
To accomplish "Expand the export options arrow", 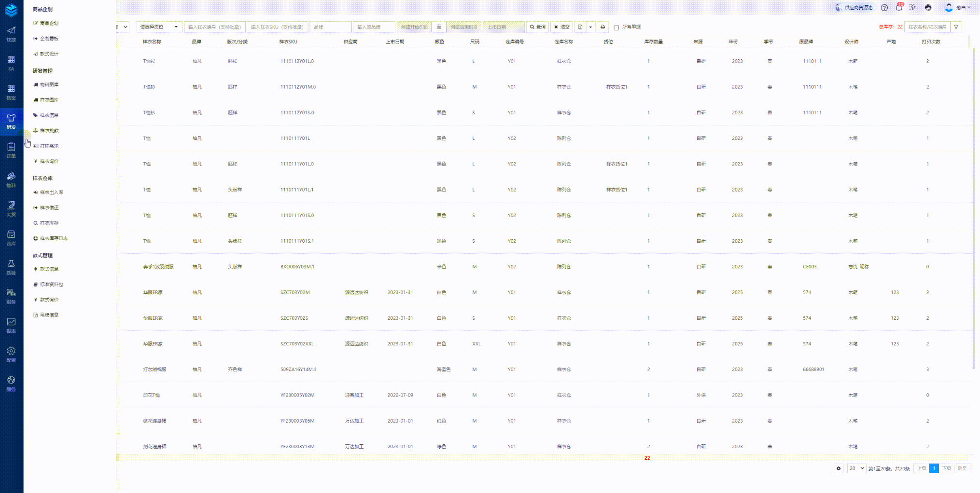I will [590, 27].
